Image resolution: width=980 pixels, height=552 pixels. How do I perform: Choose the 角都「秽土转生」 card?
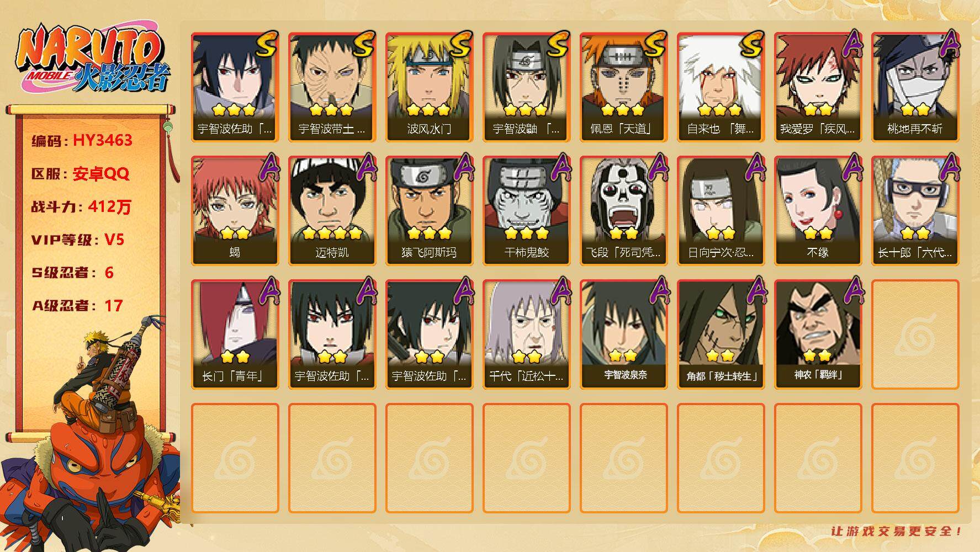click(x=721, y=334)
